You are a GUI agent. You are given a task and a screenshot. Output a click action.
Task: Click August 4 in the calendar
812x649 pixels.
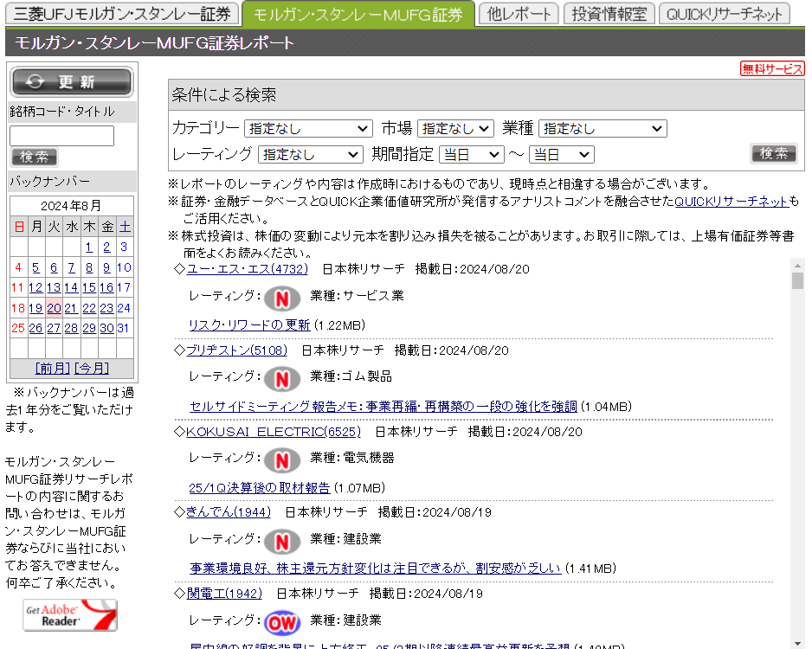pyautogui.click(x=18, y=267)
